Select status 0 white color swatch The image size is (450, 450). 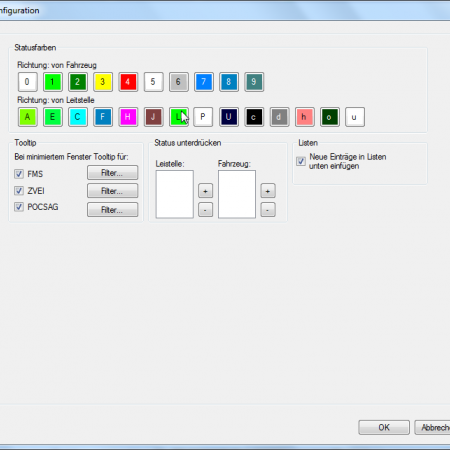click(27, 82)
